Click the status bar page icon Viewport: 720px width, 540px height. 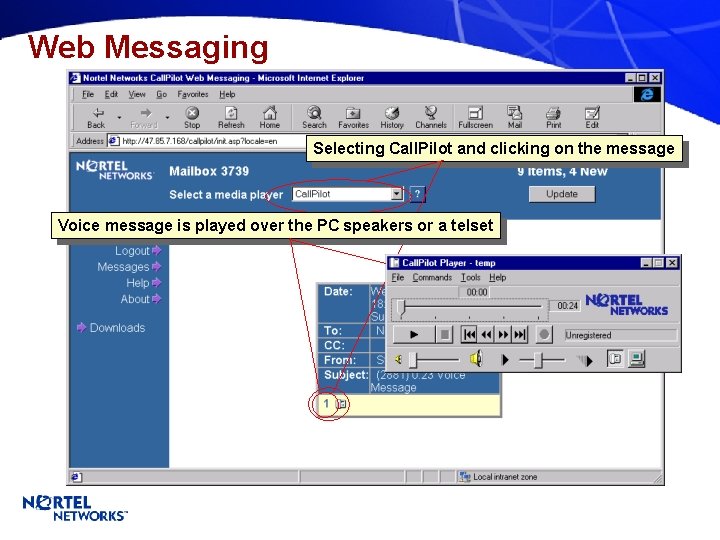[77, 477]
